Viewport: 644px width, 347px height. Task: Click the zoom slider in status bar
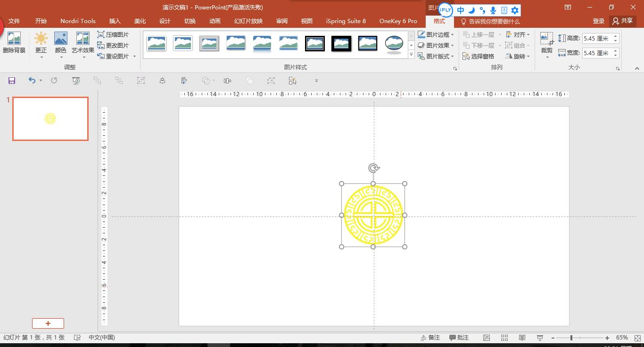tap(580, 338)
